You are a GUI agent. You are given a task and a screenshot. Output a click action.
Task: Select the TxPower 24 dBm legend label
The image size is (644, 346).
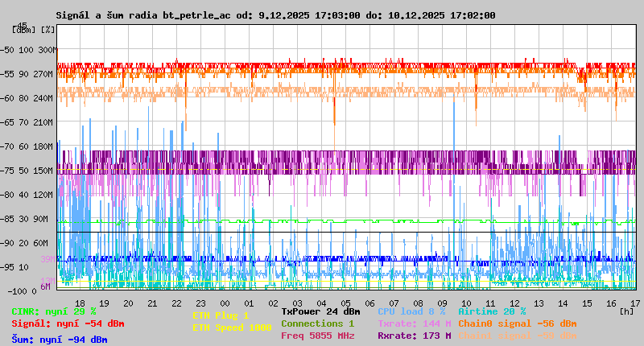click(x=320, y=311)
